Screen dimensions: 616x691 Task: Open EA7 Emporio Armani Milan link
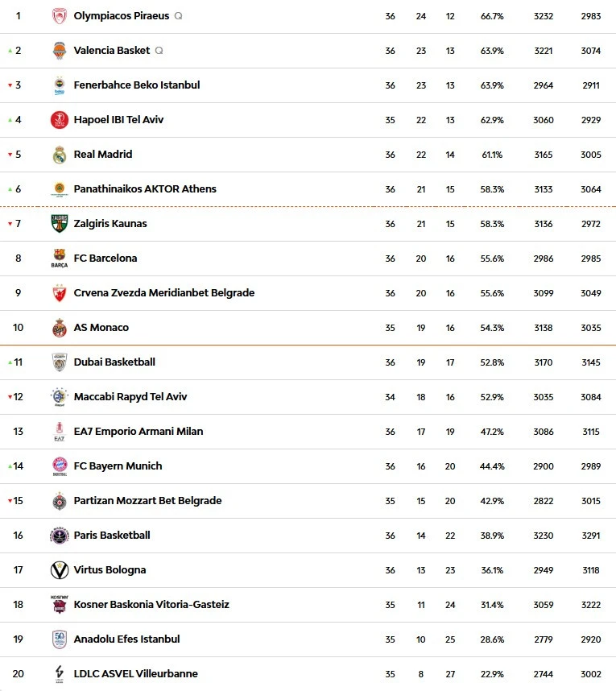pyautogui.click(x=138, y=432)
